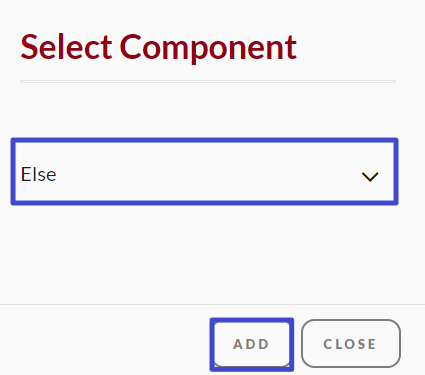Click the CLOSE button
The image size is (425, 375).
(x=351, y=344)
